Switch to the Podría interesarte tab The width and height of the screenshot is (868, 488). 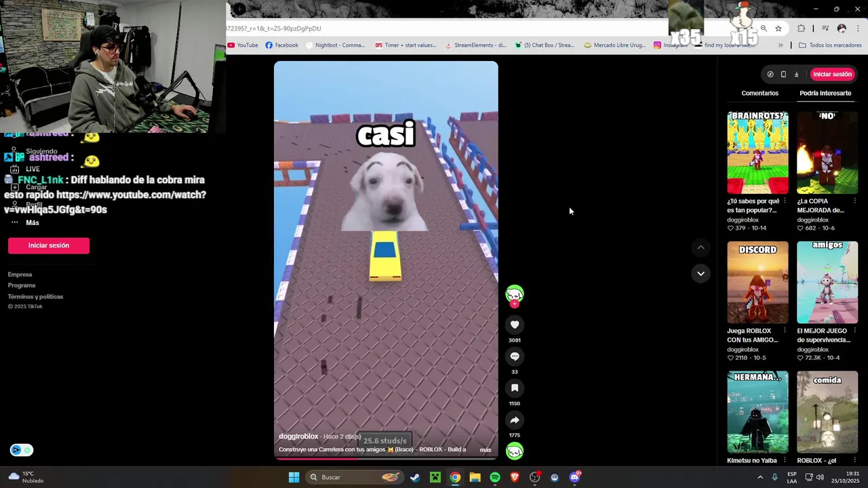(825, 93)
